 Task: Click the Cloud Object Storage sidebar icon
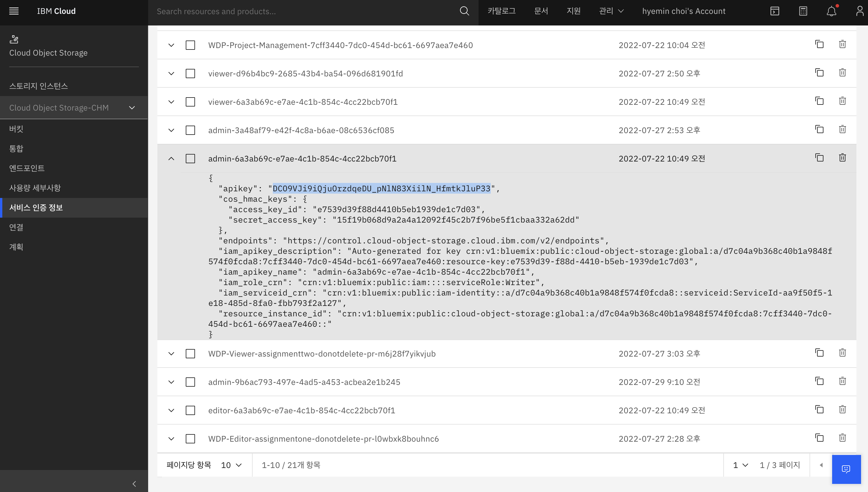tap(14, 39)
